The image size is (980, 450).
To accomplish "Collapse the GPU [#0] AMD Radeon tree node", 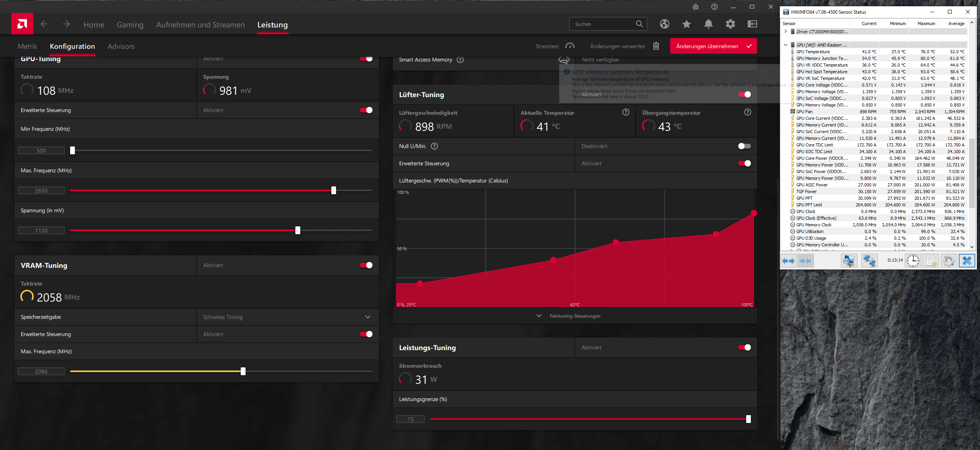I will 785,45.
